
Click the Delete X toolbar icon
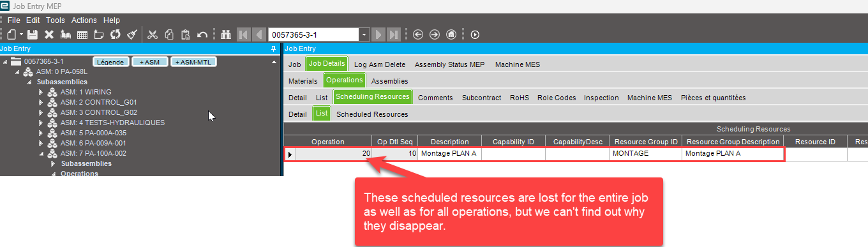49,34
